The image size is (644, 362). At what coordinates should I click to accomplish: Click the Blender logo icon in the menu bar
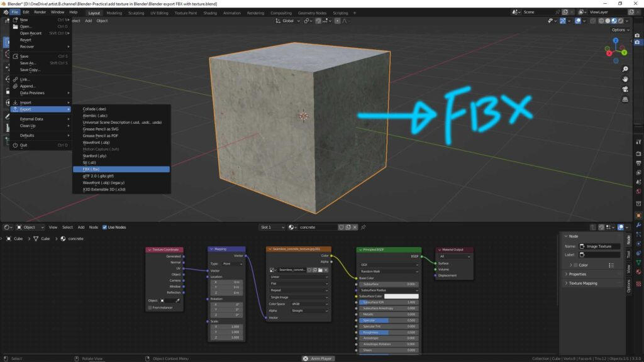(x=5, y=13)
